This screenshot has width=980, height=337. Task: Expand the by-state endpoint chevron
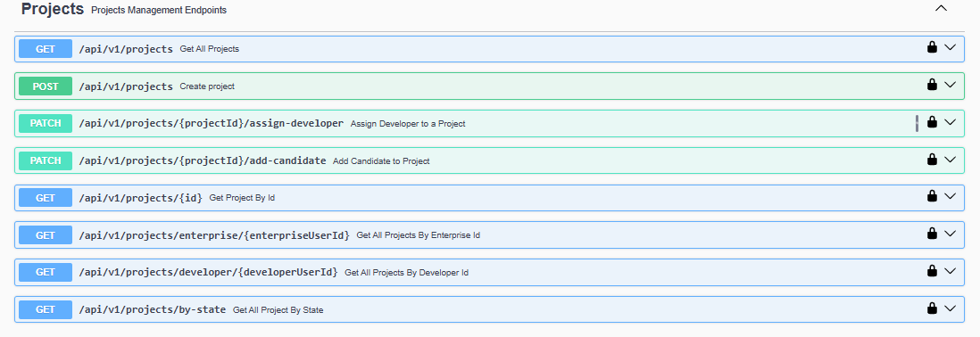951,308
